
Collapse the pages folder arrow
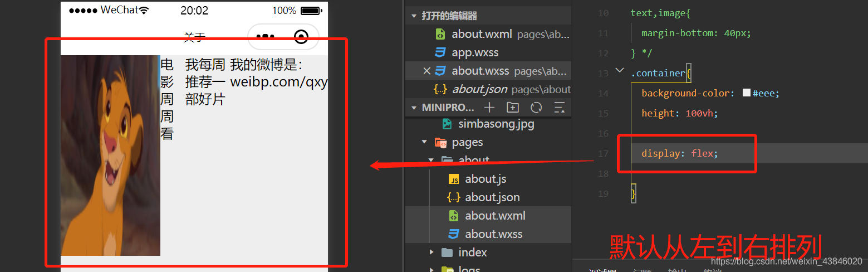(424, 142)
